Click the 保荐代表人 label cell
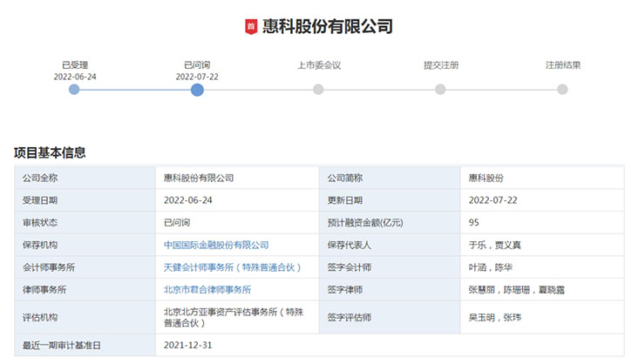This screenshot has width=632, height=364. [x=390, y=245]
